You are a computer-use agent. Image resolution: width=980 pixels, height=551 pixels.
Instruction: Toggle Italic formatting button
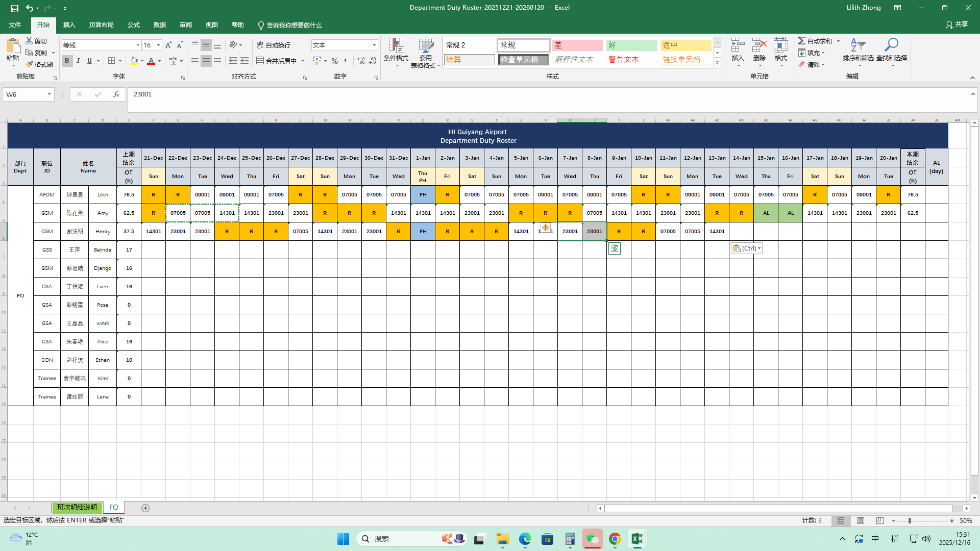[x=78, y=61]
